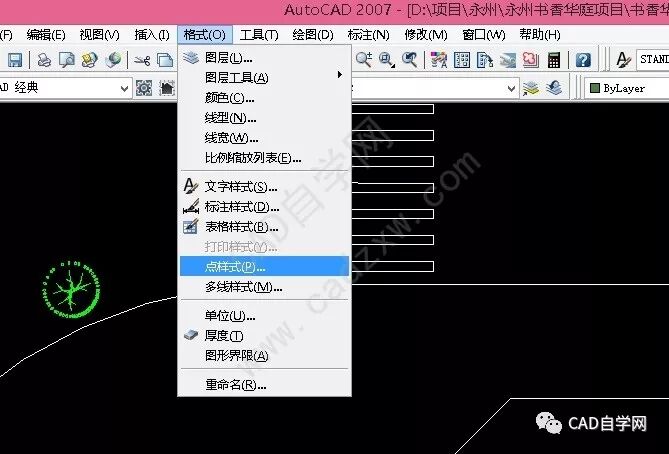Expand the 图层工具(A) submenu
This screenshot has height=454, width=669.
click(264, 77)
